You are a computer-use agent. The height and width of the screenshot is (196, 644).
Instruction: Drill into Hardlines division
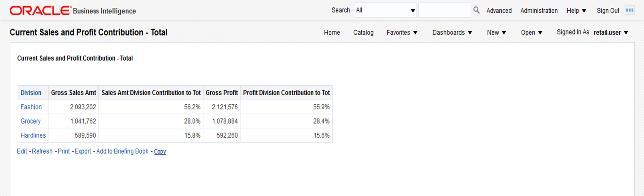click(x=33, y=135)
